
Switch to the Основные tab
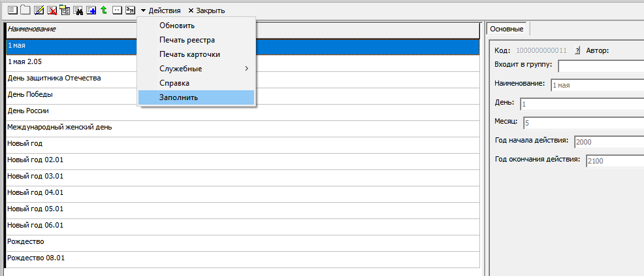pos(507,29)
